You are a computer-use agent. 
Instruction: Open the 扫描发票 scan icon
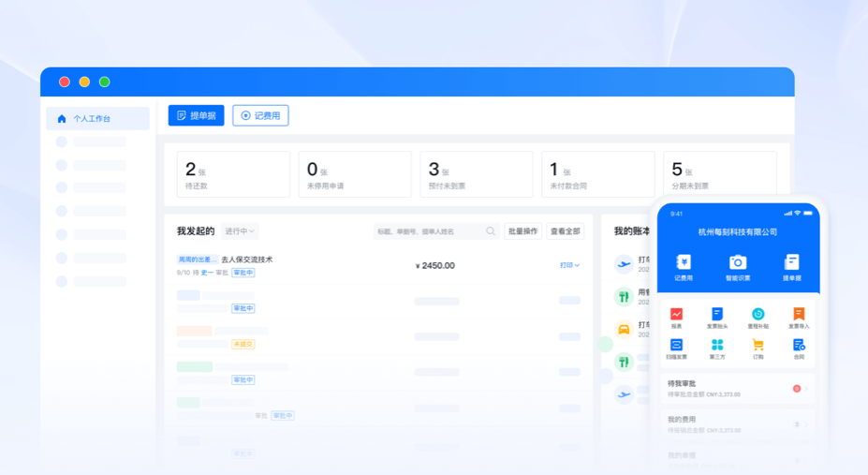pos(676,346)
